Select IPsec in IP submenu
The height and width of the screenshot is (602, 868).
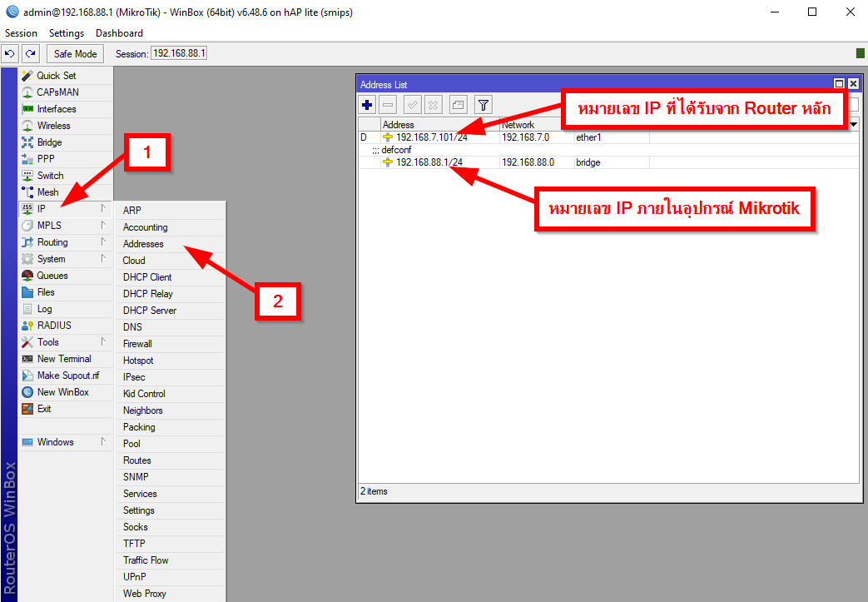(x=170, y=376)
